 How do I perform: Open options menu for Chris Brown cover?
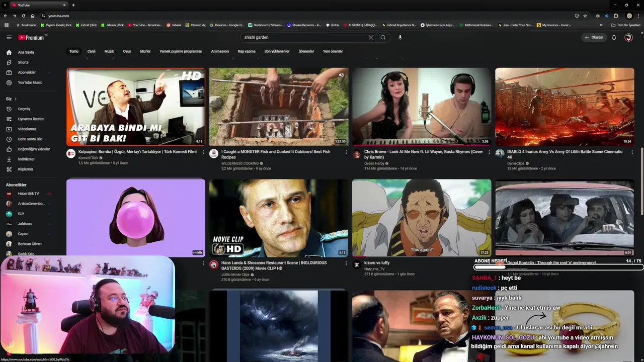tap(489, 152)
